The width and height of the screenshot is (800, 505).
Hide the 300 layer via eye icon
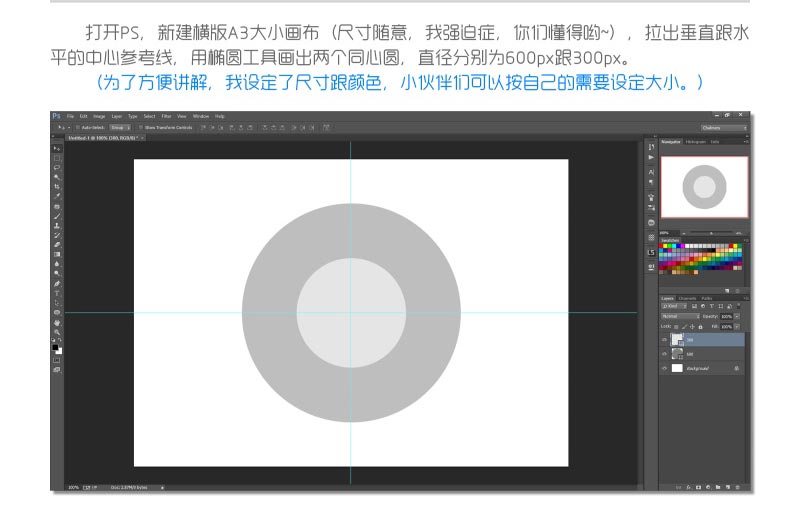pos(664,340)
